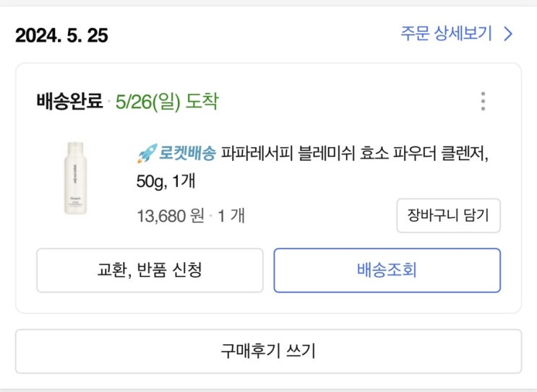Click the 배송완료 delivery status
Screen dimensions: 537x392
click(70, 102)
